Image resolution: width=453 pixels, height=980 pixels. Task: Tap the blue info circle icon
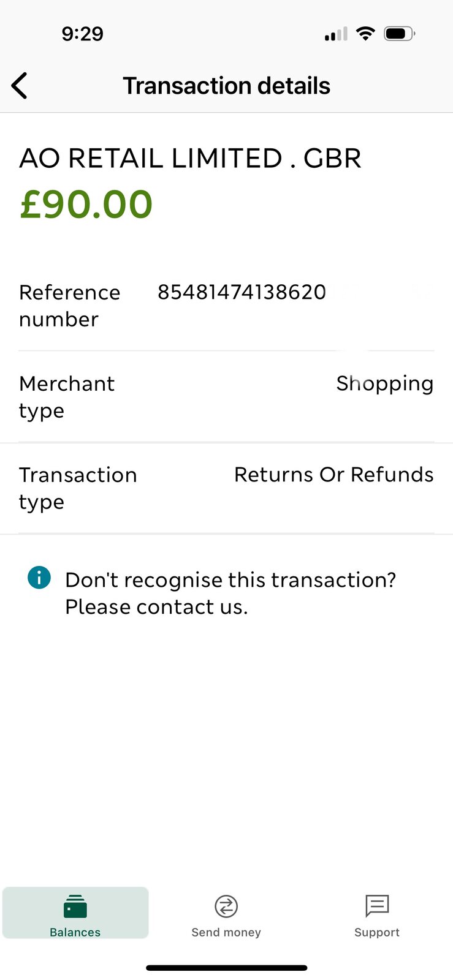click(x=39, y=578)
